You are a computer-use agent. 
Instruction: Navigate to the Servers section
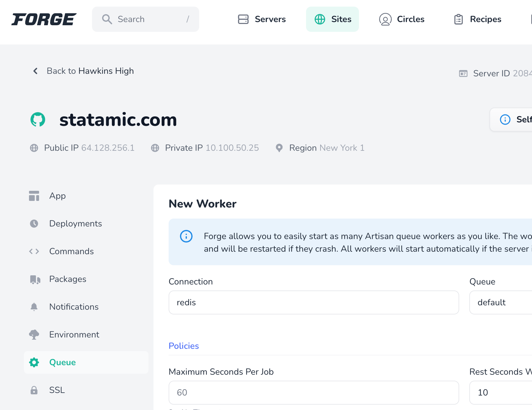pos(262,19)
